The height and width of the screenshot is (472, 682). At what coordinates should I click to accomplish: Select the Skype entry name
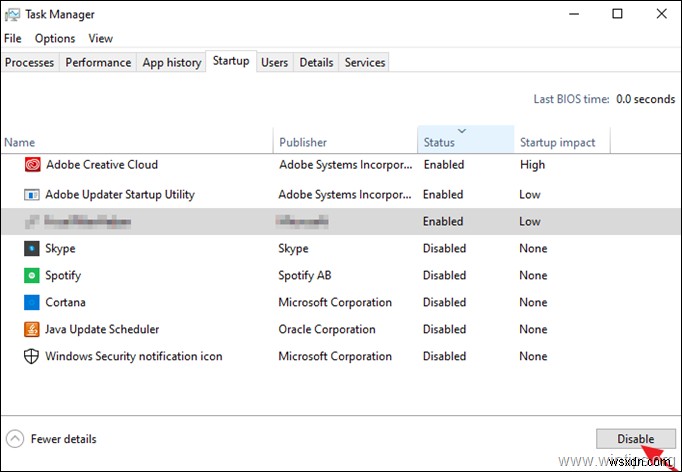(60, 248)
